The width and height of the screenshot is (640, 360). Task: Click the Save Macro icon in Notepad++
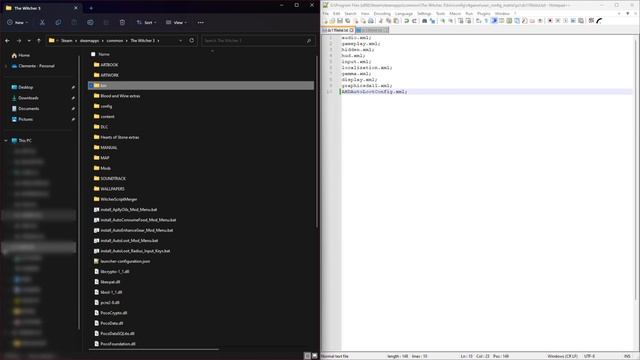point(581,21)
